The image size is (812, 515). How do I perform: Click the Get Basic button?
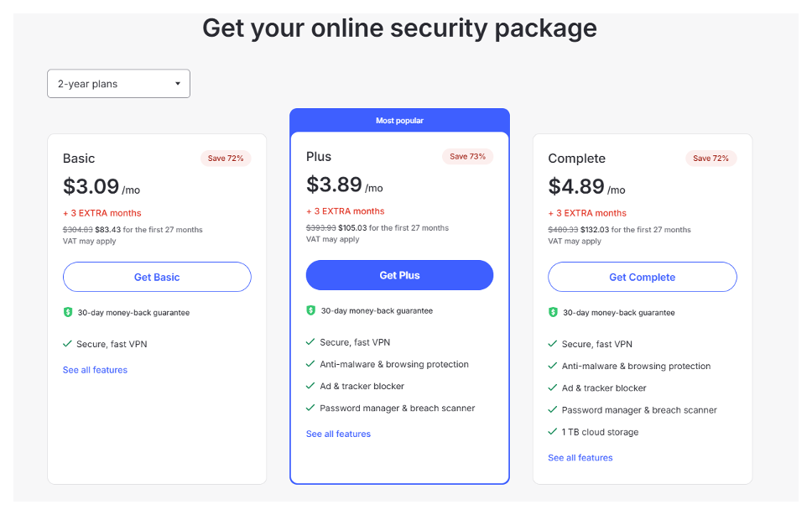157,277
